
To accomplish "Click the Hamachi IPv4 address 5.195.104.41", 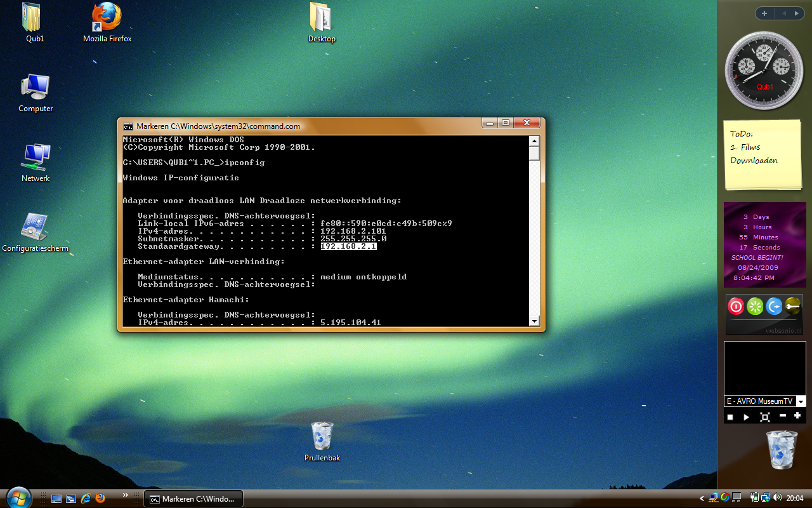I will click(351, 323).
